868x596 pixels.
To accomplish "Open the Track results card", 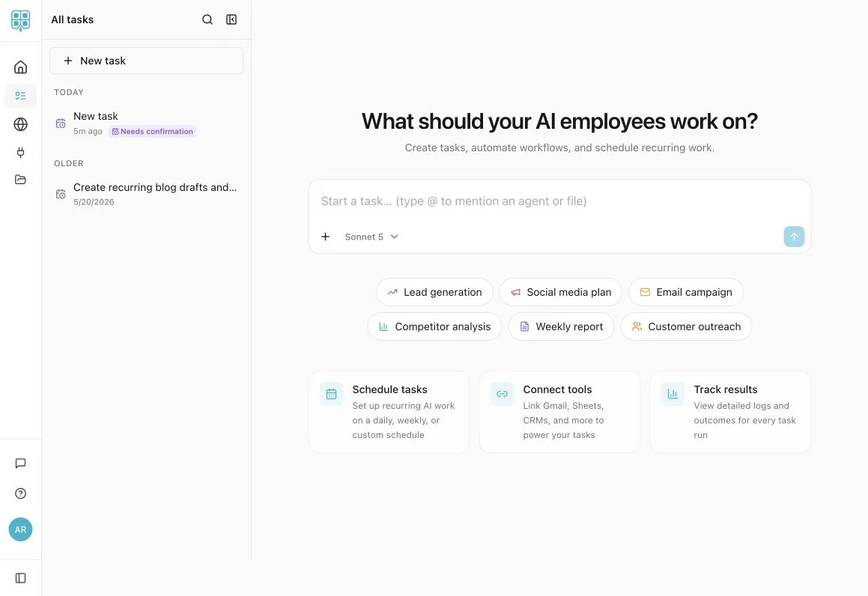I will point(730,412).
